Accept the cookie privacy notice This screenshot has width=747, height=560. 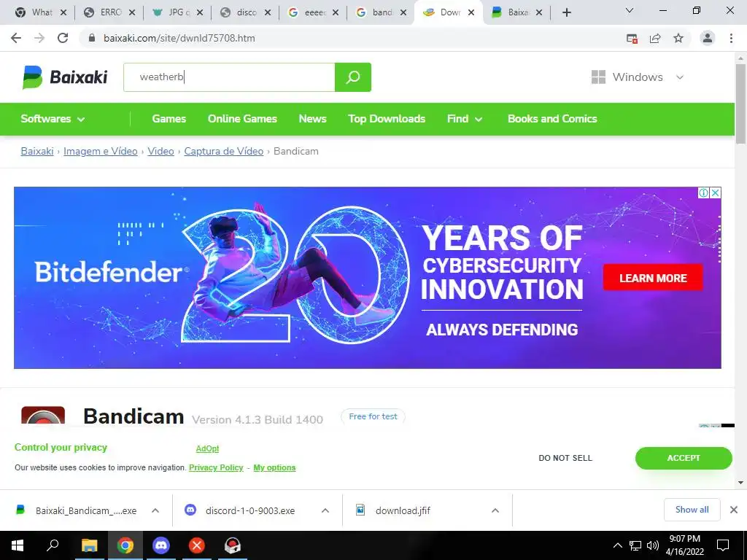pos(684,458)
